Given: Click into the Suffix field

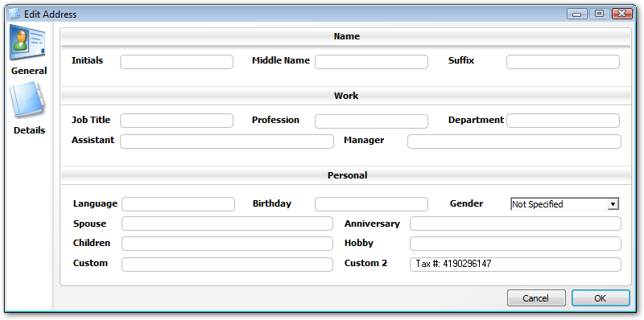Looking at the screenshot, I should (563, 62).
